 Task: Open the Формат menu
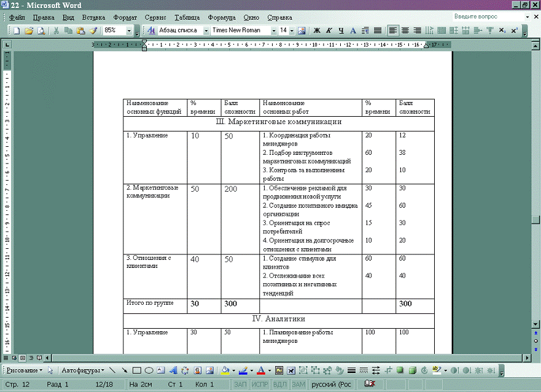125,17
